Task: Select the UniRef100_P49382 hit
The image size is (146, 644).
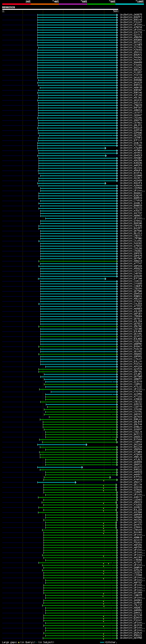Action: coord(131,243)
